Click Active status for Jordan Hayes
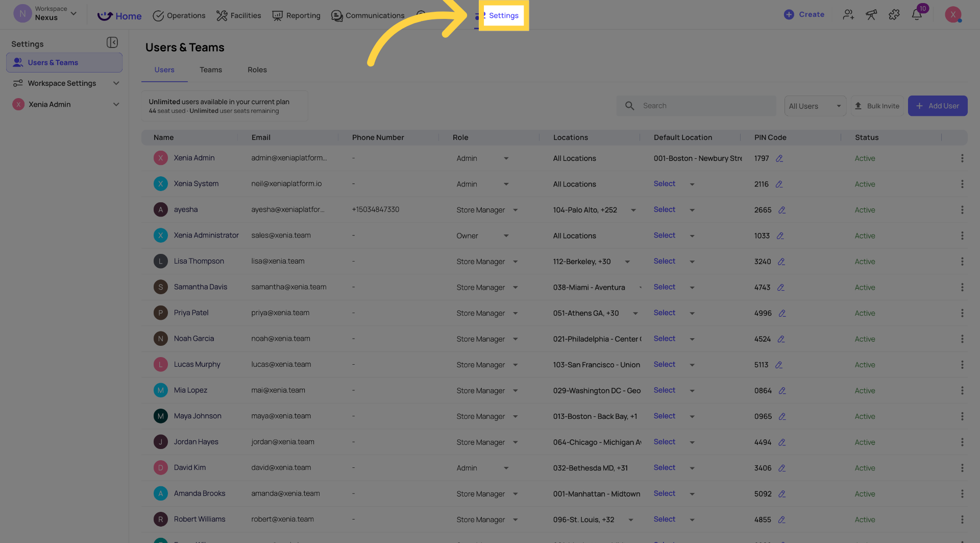 [x=865, y=442]
